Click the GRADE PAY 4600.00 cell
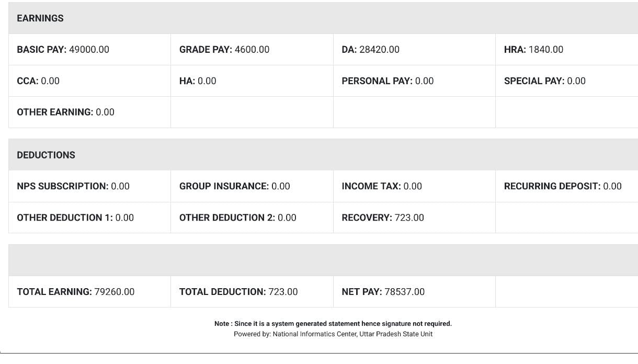638x364 pixels. [x=224, y=50]
